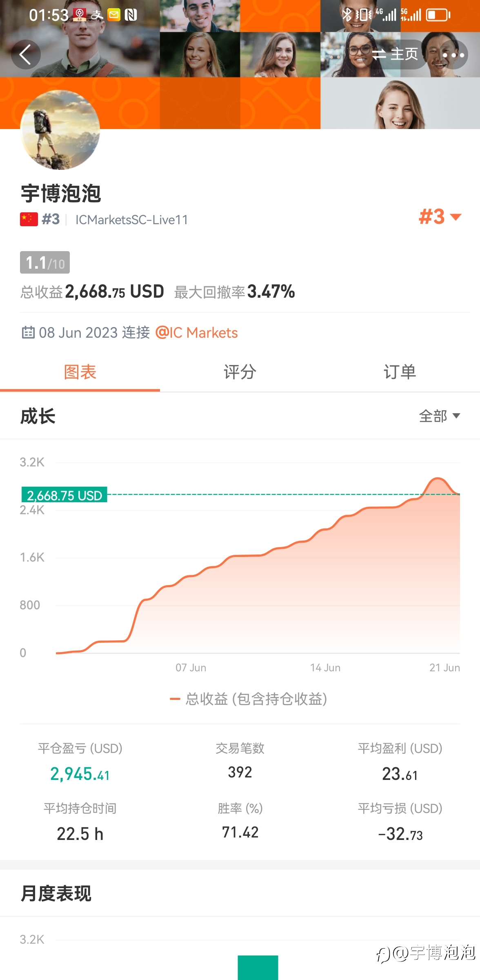Viewport: 480px width, 980px height.
Task: Tap the peak point on growth chart
Action: [x=438, y=478]
